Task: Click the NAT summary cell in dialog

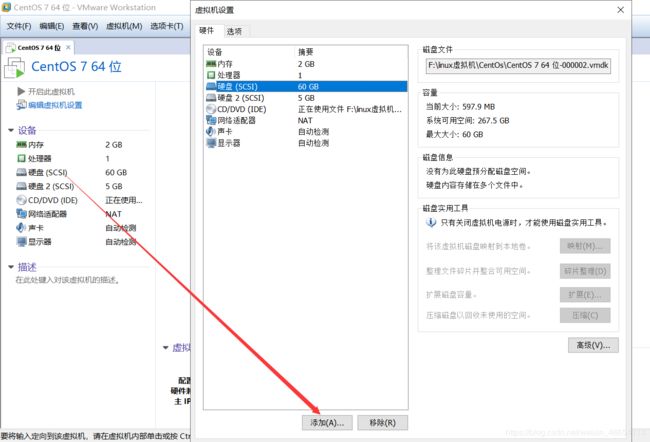Action: click(x=305, y=120)
